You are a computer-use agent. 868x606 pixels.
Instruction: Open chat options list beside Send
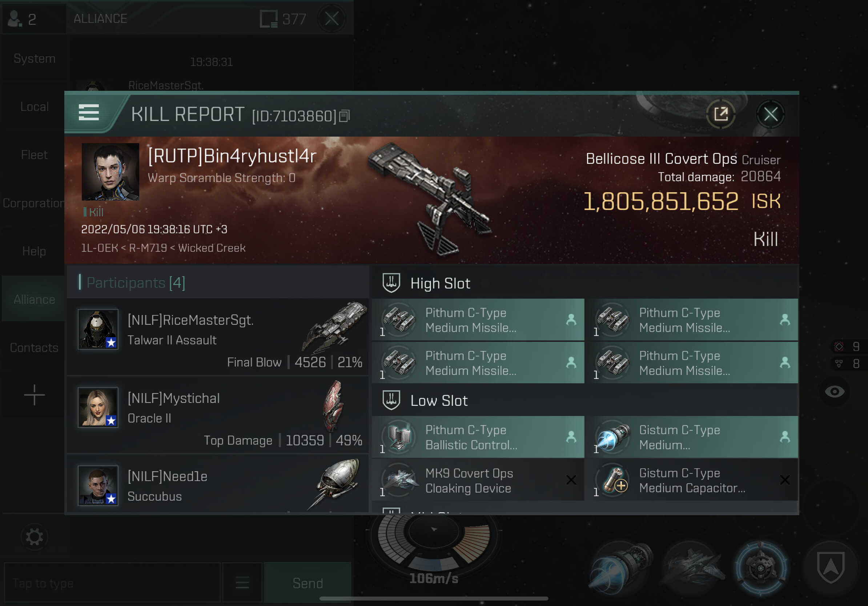[242, 582]
